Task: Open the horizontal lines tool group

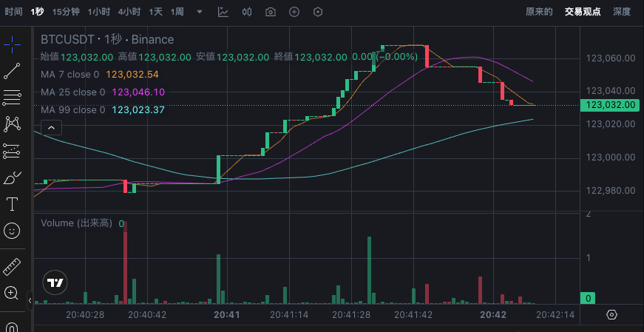Action: coord(13,98)
